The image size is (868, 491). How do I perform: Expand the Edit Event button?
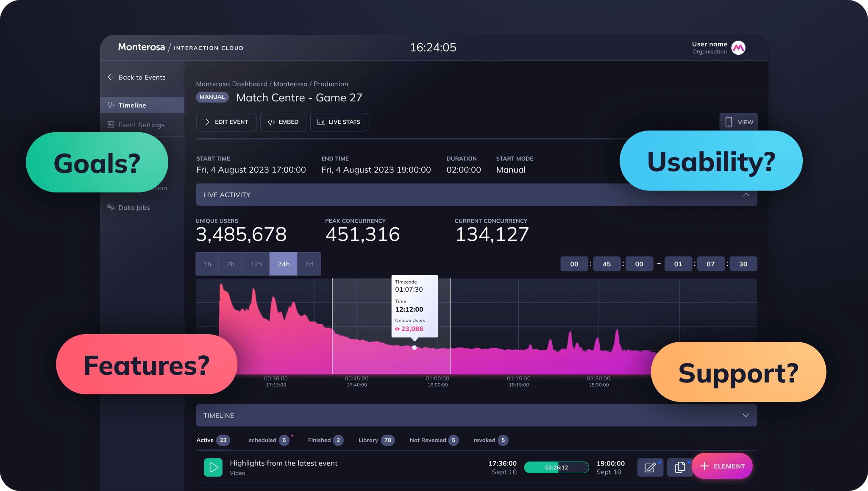tap(226, 122)
